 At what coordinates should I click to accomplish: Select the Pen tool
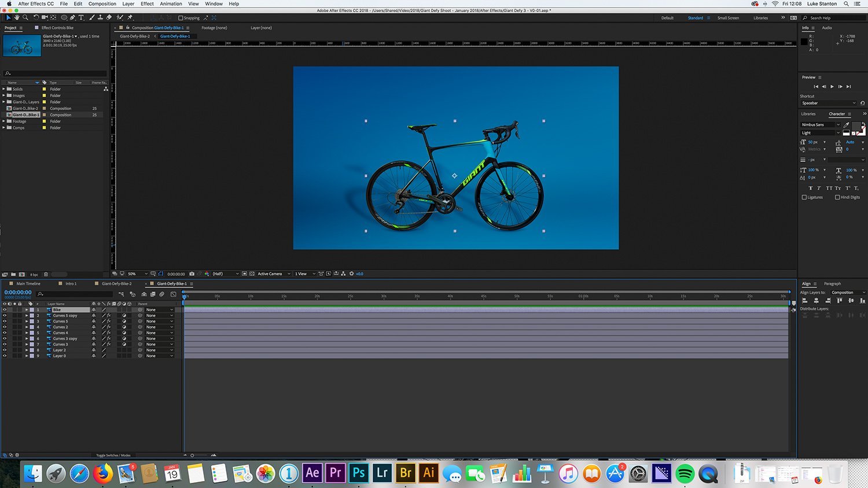[72, 17]
